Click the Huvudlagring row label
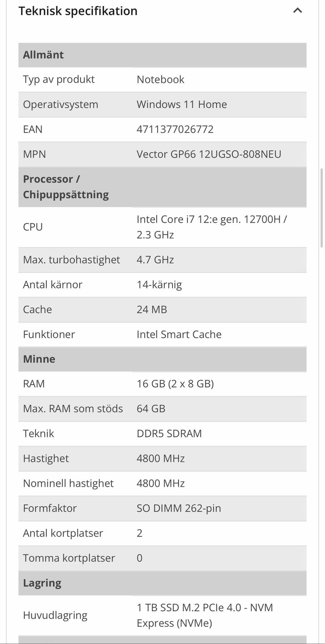 coord(55,615)
